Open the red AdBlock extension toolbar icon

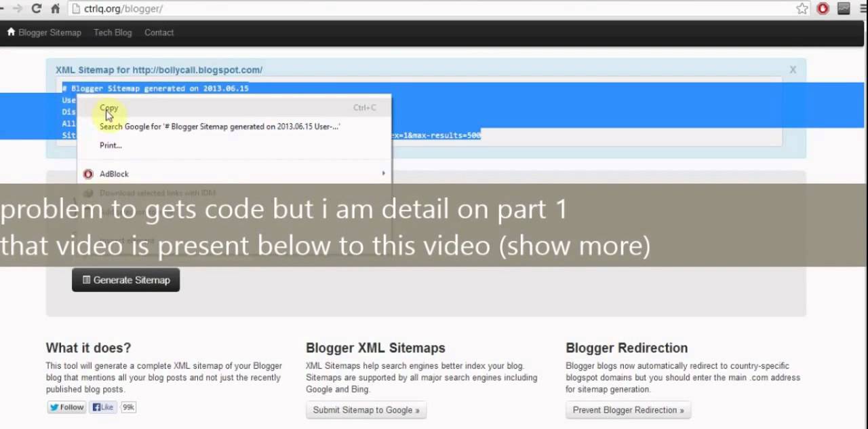click(823, 9)
